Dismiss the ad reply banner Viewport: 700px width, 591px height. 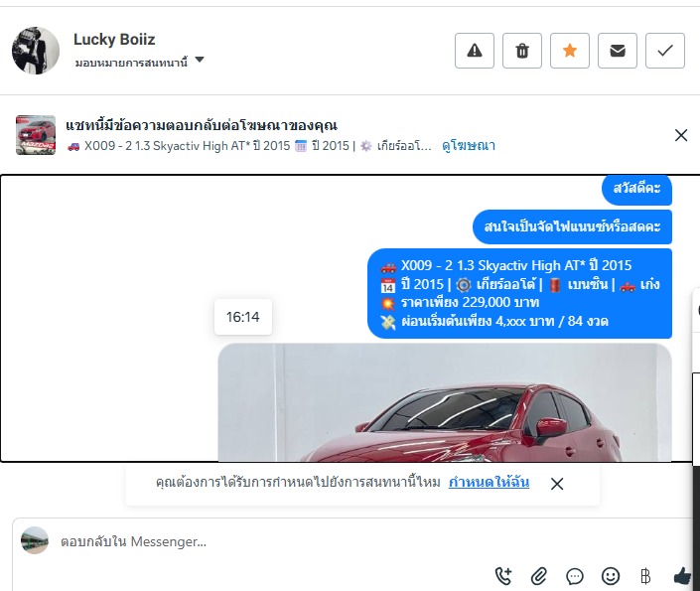(x=681, y=135)
